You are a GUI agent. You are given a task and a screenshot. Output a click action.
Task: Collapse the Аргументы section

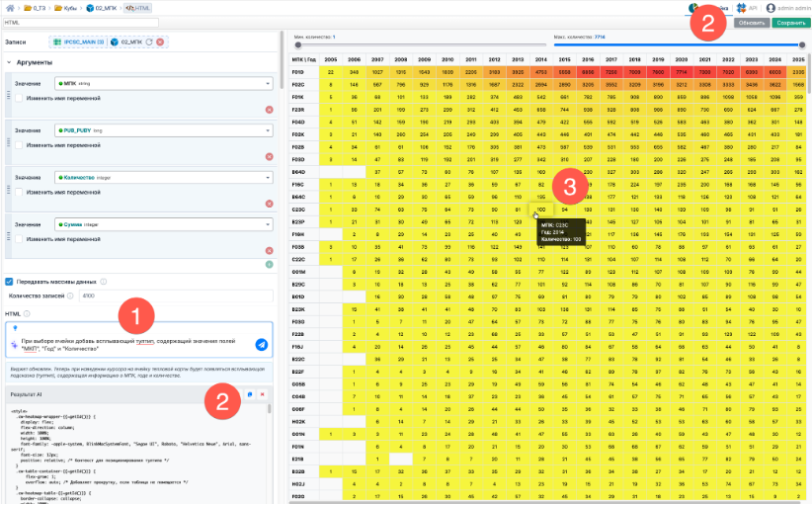[x=9, y=62]
